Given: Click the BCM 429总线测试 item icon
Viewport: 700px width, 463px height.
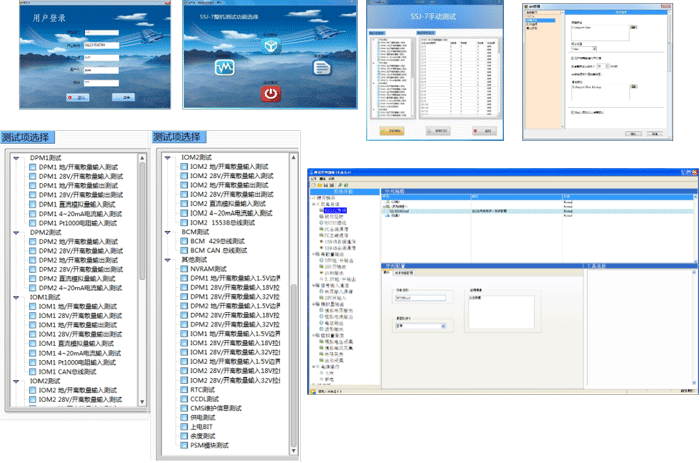Looking at the screenshot, I should [x=184, y=240].
